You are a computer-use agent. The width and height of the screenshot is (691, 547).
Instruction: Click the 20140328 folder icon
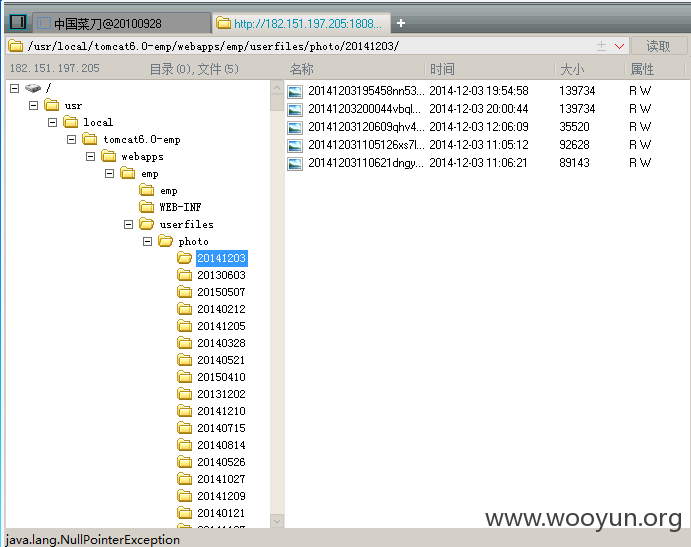click(185, 343)
